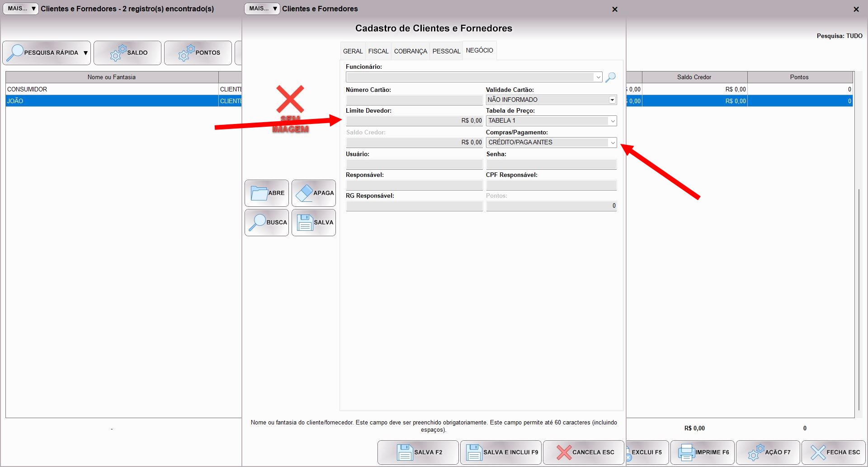Switch to the GERAL tab
This screenshot has width=868, height=467.
click(353, 51)
